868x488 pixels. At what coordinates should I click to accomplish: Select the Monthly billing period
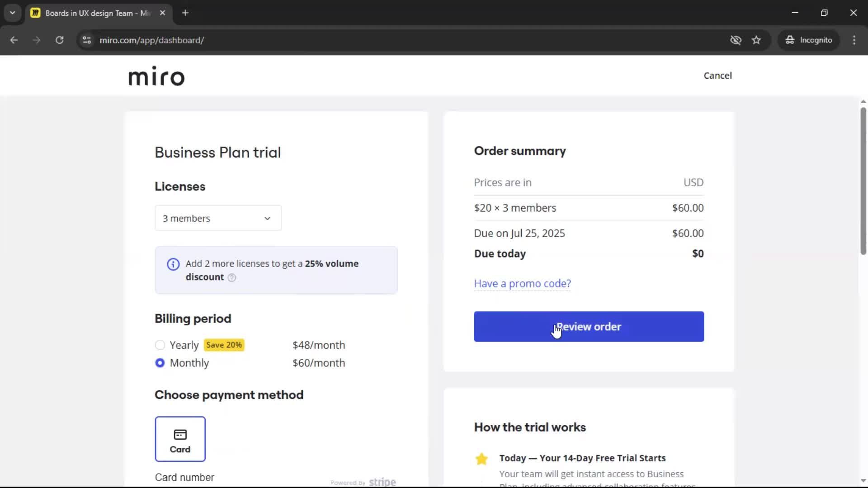pyautogui.click(x=160, y=363)
